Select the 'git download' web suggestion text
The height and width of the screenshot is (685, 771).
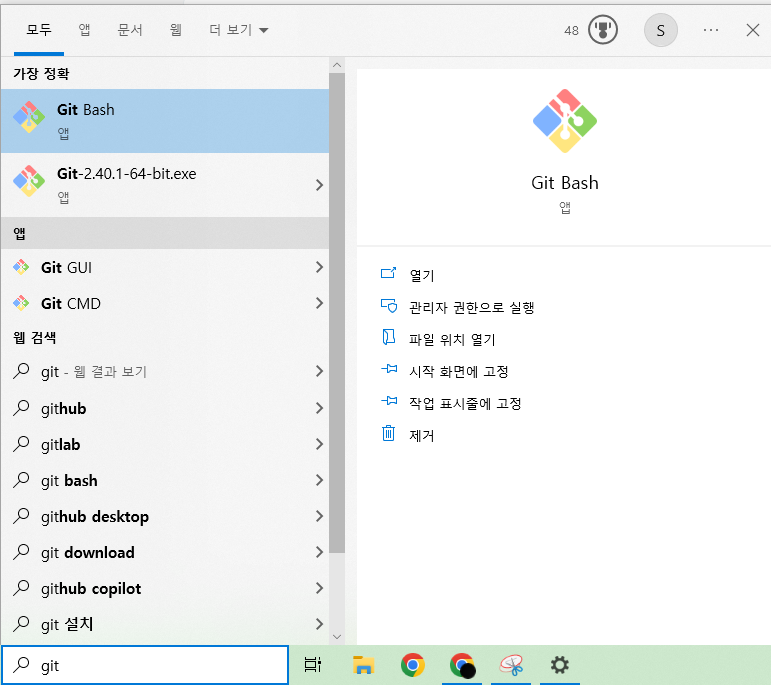point(88,553)
